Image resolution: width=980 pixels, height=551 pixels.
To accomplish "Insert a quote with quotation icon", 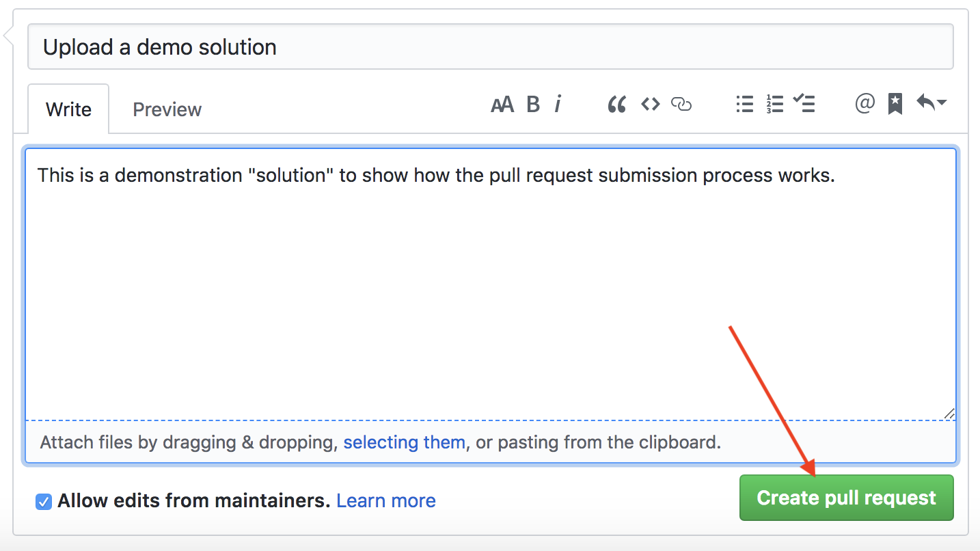I will tap(617, 105).
